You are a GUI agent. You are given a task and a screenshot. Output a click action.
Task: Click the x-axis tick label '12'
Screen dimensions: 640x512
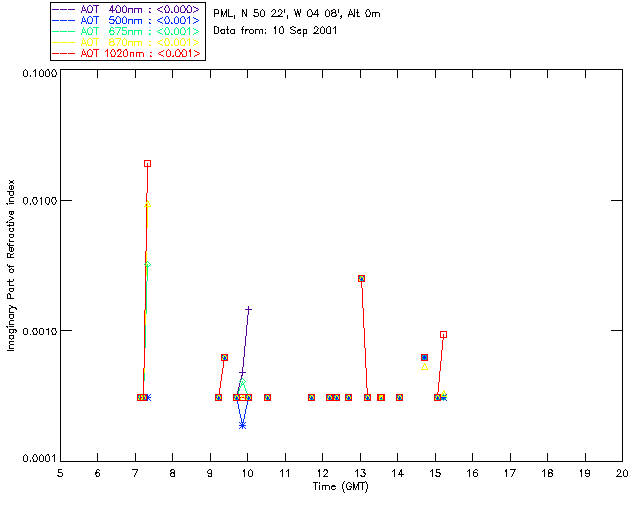pos(323,473)
